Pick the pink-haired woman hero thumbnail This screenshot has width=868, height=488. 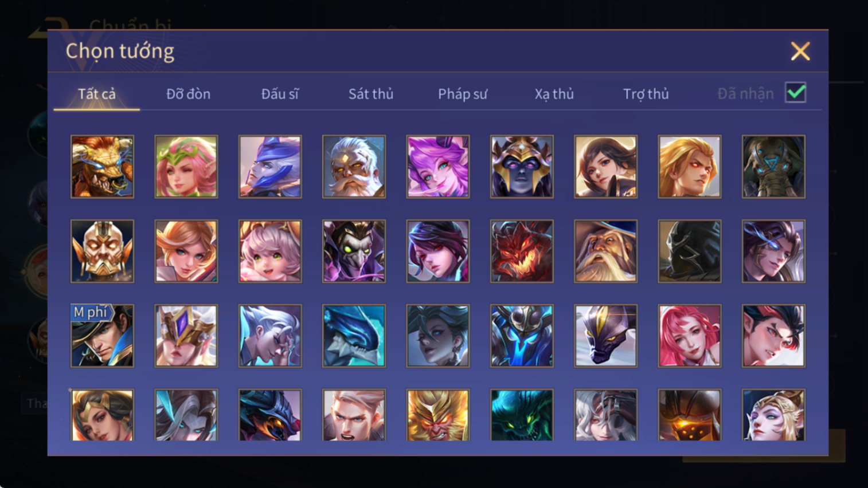690,336
